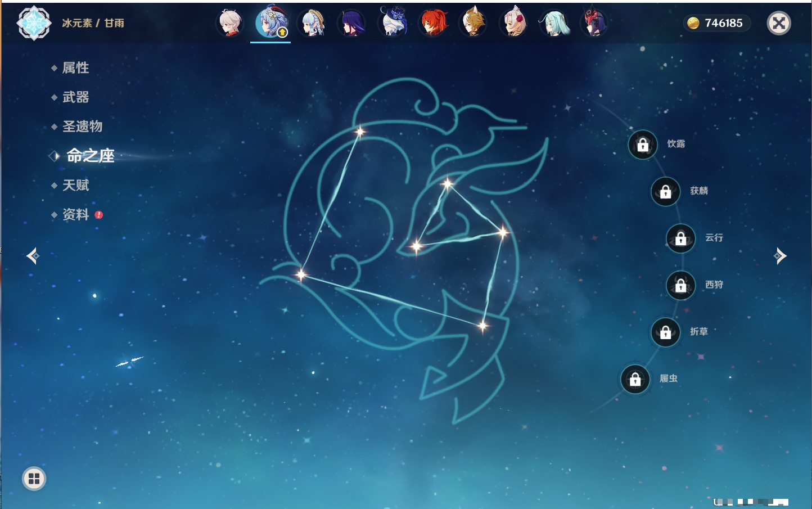Viewport: 812px width, 509px height.
Task: Click the 饮露 label text
Action: point(676,144)
